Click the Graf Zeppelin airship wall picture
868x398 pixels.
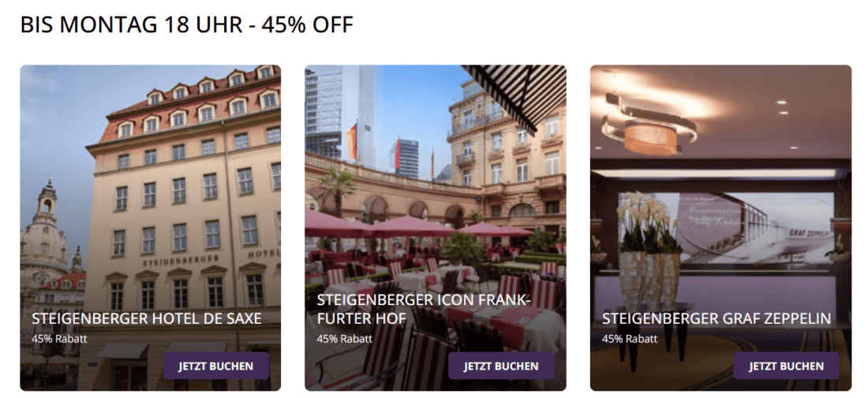point(754,228)
